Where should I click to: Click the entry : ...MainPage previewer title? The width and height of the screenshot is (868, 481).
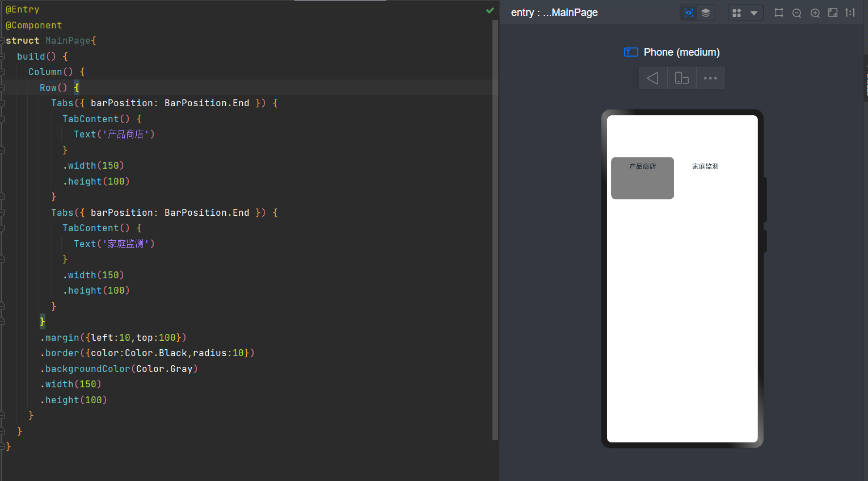point(554,12)
